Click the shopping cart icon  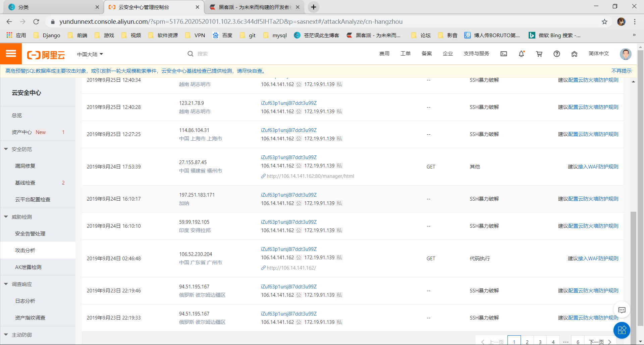[539, 54]
